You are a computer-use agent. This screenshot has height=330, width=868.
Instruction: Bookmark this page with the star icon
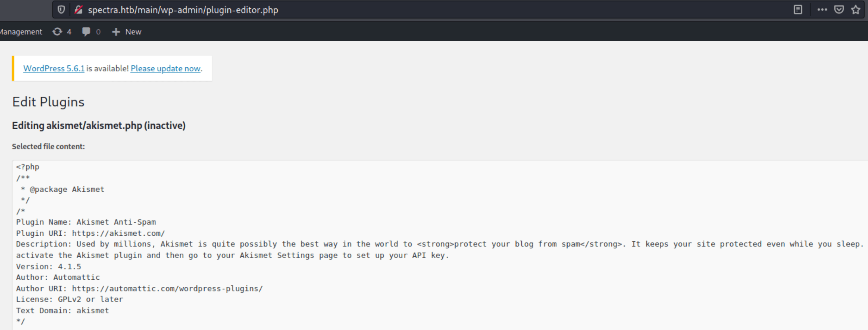coord(856,10)
